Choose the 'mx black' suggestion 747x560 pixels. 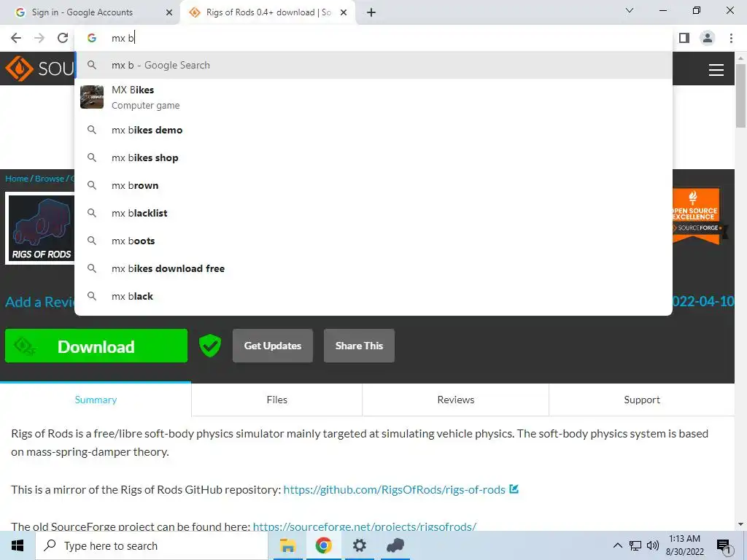373,296
